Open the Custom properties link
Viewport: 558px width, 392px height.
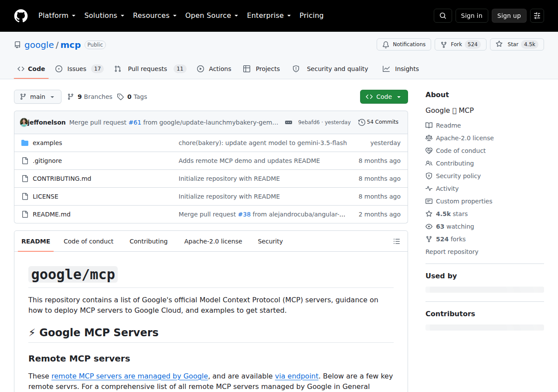coord(464,201)
